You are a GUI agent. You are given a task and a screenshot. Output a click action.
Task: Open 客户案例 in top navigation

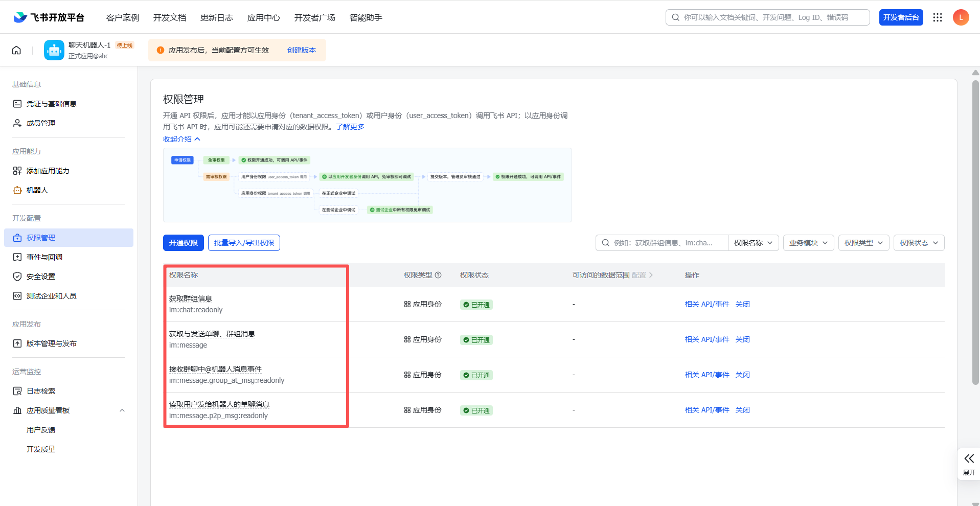tap(123, 17)
